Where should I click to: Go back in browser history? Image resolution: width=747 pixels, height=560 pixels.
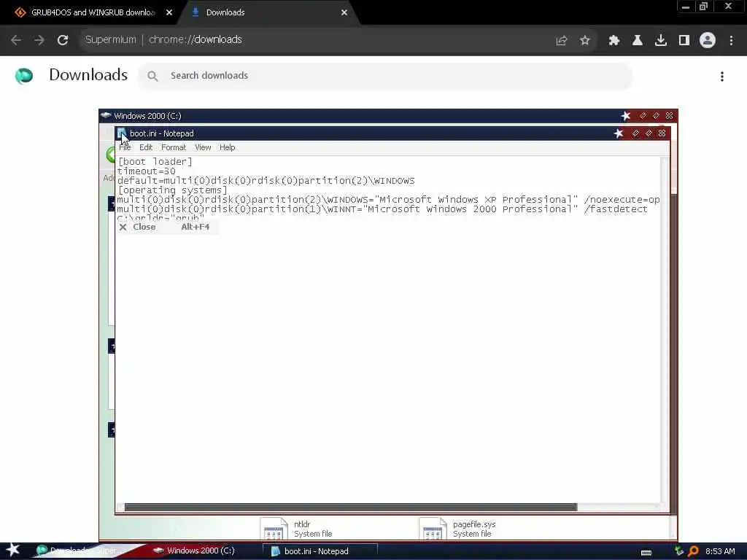tap(16, 40)
